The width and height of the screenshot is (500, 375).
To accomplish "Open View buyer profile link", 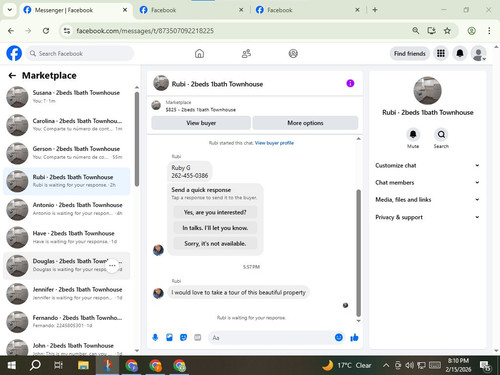I will 274,143.
